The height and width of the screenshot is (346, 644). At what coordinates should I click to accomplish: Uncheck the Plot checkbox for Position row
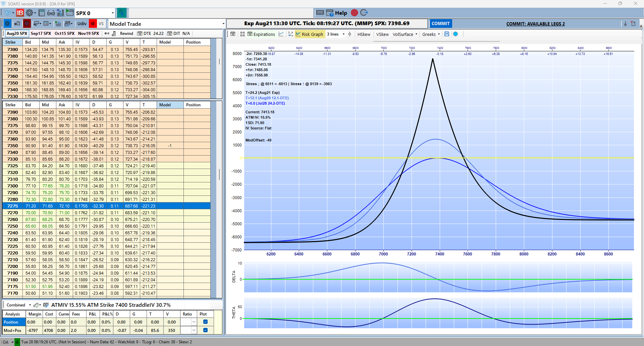206,322
